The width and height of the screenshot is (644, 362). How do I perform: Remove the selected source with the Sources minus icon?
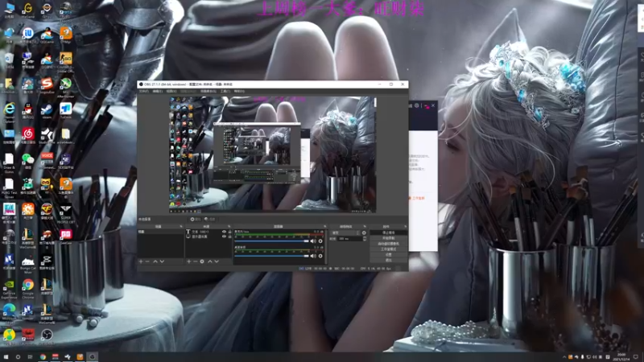tap(196, 261)
